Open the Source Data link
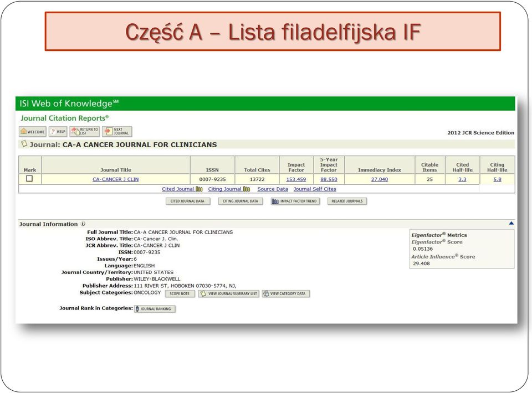This screenshot has height=393, width=532. (x=273, y=189)
